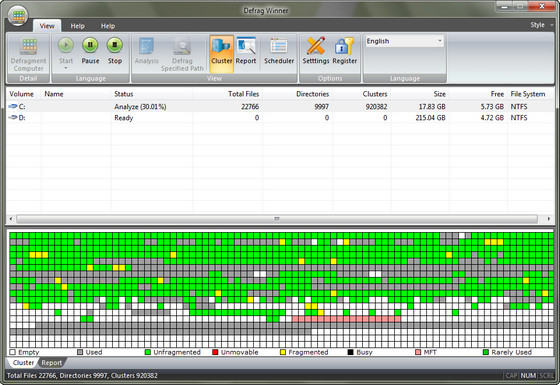
Task: Click the pink MFT cluster block
Action: coord(346,319)
